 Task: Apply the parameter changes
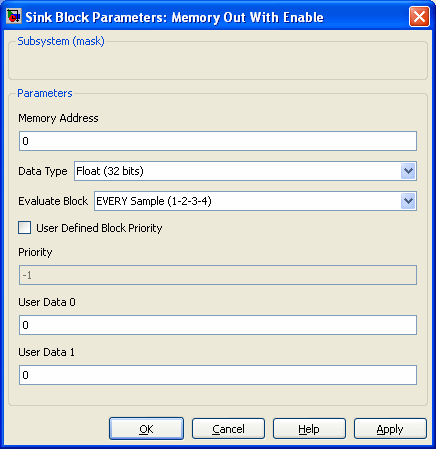tap(390, 429)
